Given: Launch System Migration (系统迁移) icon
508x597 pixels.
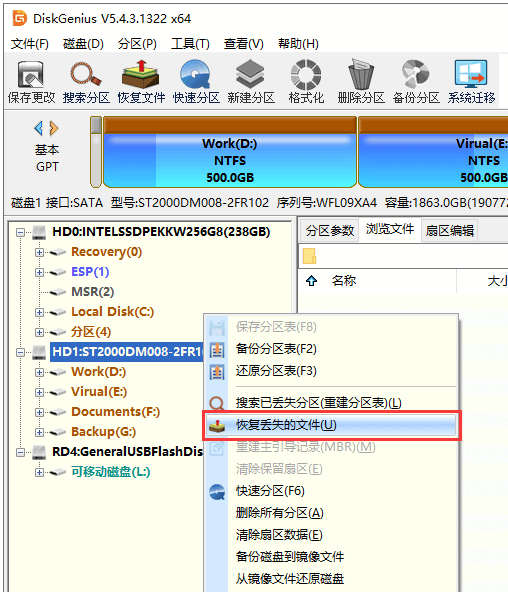Looking at the screenshot, I should pyautogui.click(x=471, y=82).
